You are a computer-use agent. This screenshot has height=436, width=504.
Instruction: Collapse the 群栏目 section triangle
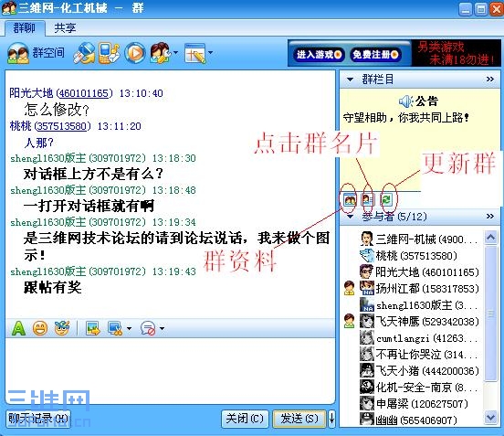350,80
